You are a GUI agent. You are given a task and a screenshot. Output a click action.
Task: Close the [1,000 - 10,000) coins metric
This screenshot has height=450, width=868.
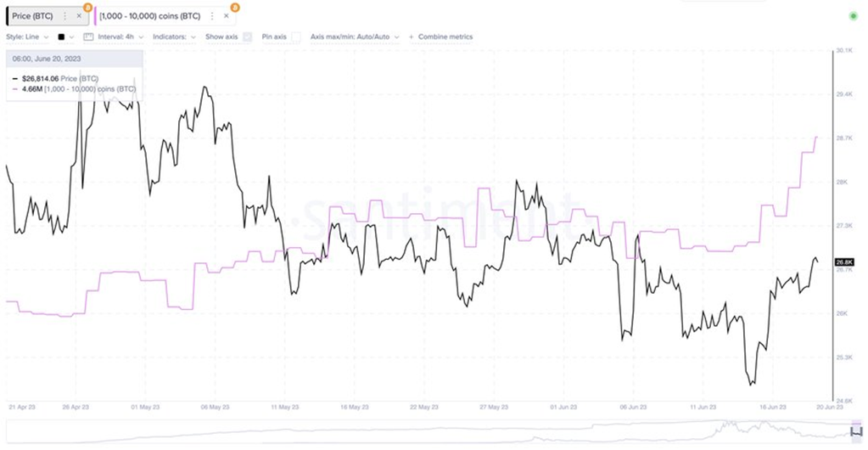pyautogui.click(x=226, y=15)
